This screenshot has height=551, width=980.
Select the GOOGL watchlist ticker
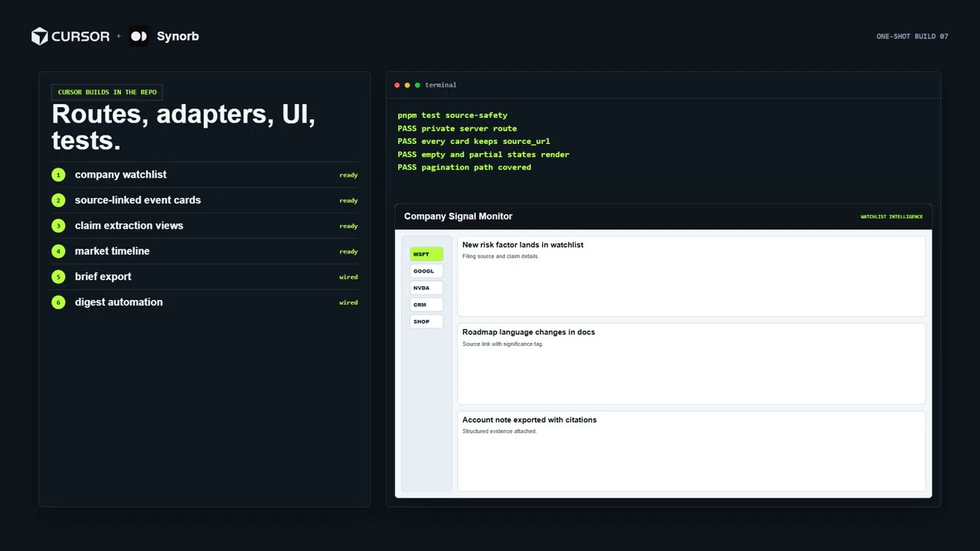(426, 271)
